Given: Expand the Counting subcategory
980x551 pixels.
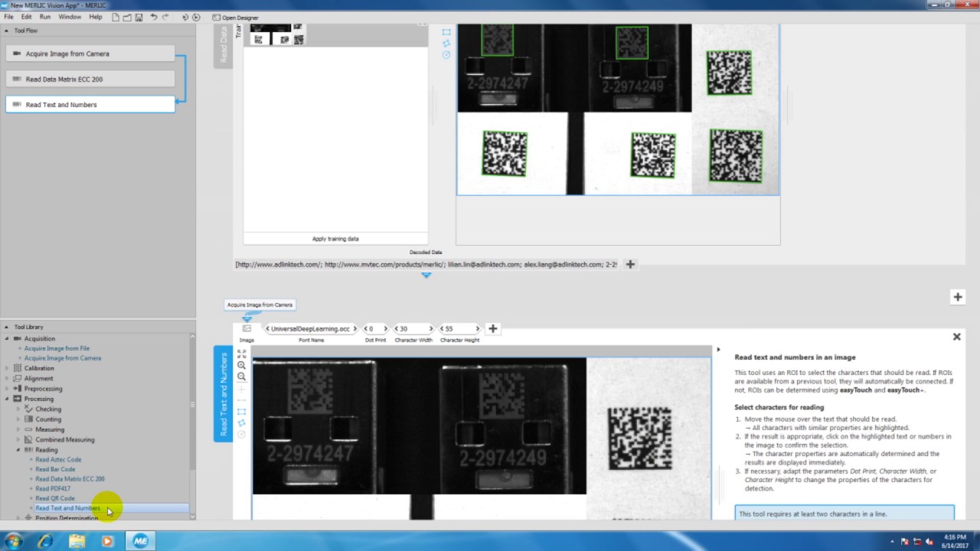Looking at the screenshot, I should [18, 419].
